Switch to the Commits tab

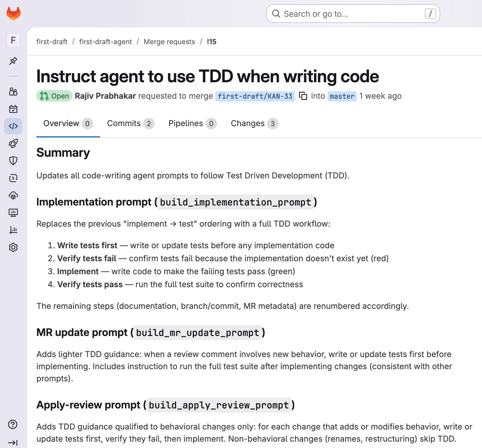tap(131, 124)
